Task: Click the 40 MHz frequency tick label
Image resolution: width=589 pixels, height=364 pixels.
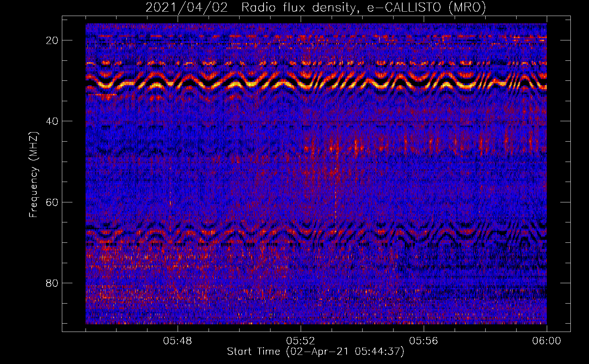Action: [x=52, y=121]
